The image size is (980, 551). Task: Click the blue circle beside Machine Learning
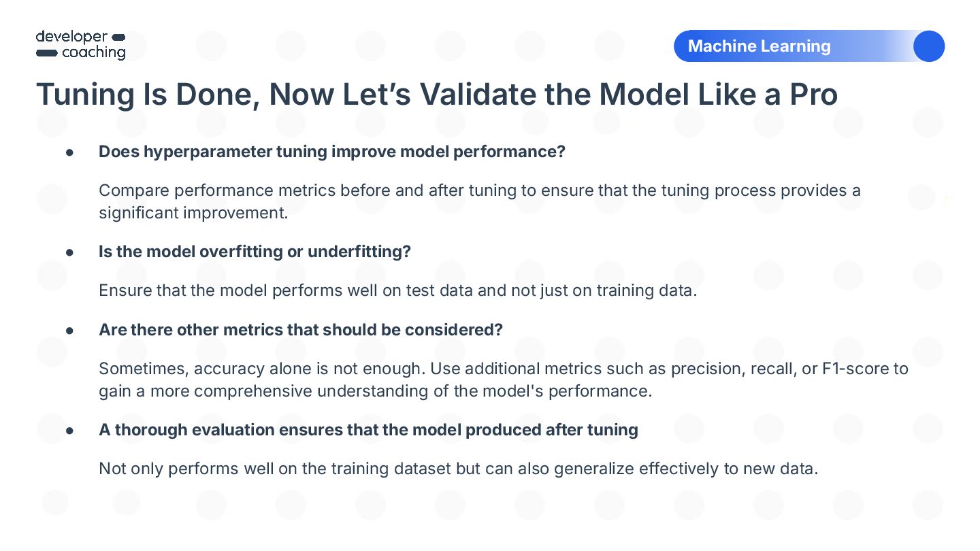point(928,46)
